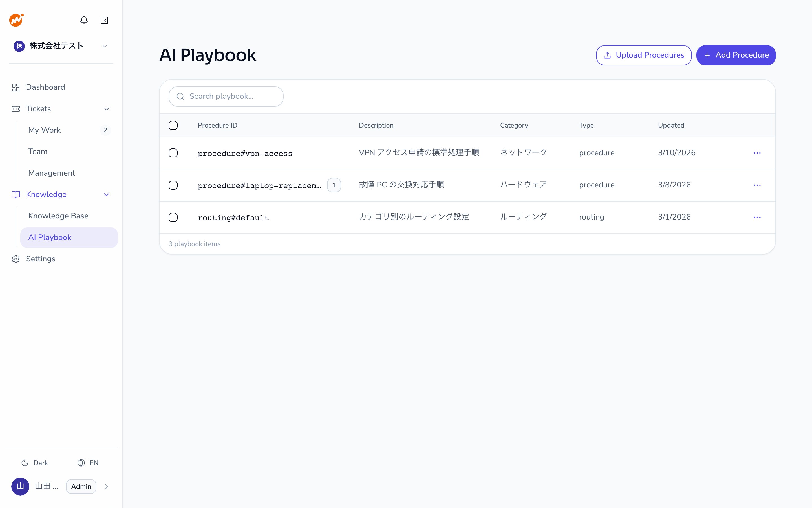The image size is (812, 508).
Task: Check the routing#default row checkbox
Action: (173, 217)
